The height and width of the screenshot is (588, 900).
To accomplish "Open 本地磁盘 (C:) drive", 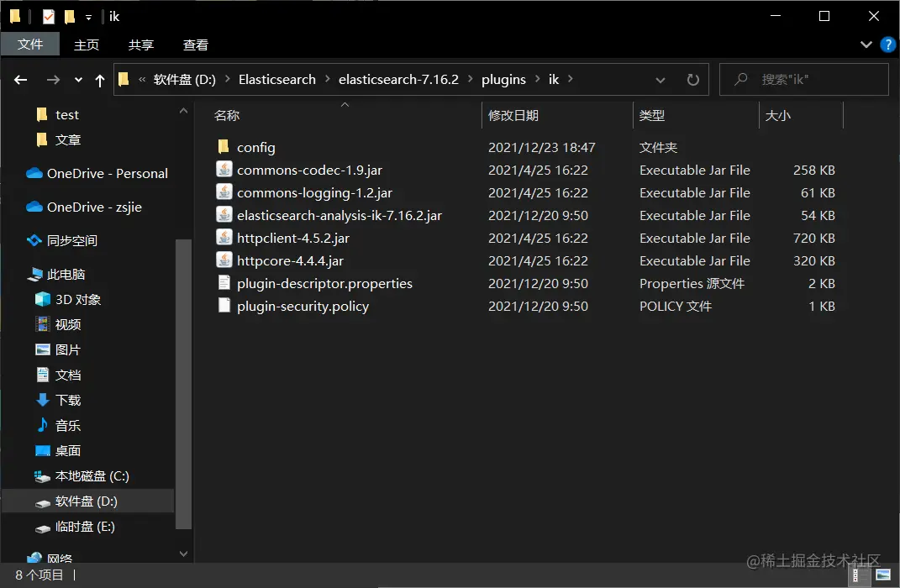I will coord(82,476).
